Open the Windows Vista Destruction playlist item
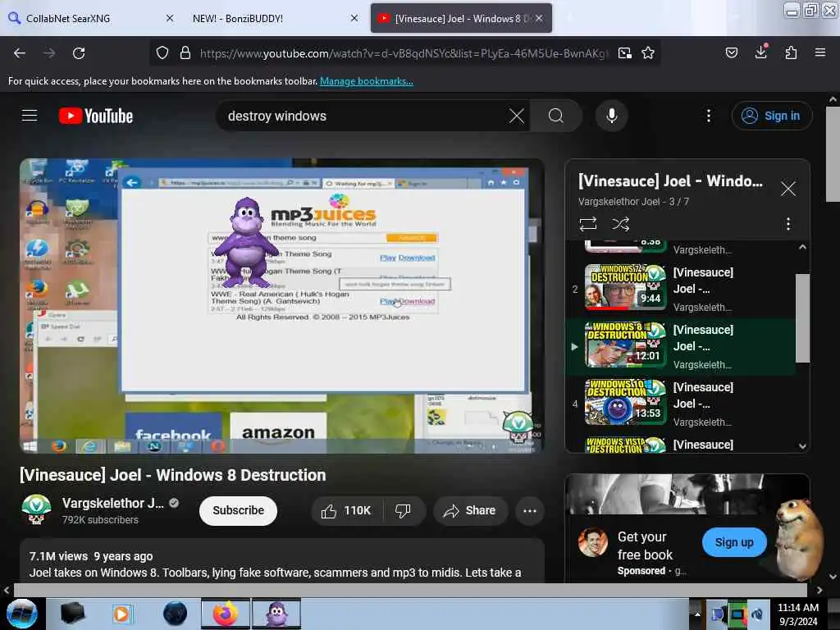Screen dimensions: 840x630 tap(680, 445)
